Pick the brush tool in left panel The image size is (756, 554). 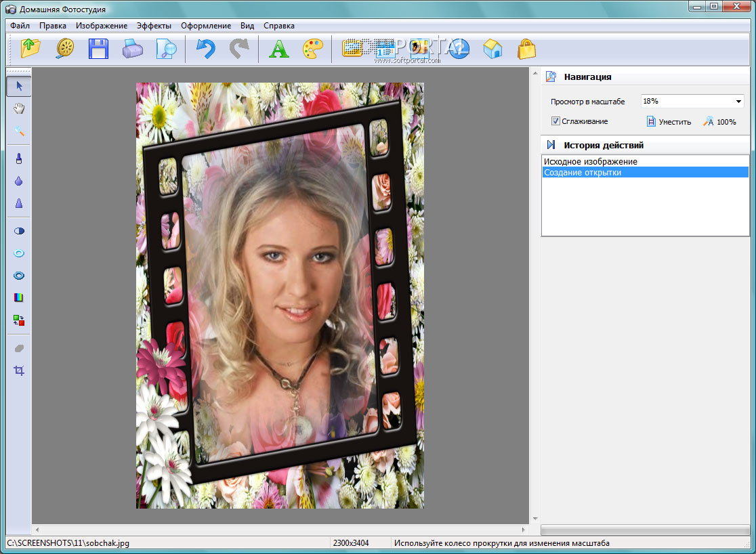[x=19, y=159]
